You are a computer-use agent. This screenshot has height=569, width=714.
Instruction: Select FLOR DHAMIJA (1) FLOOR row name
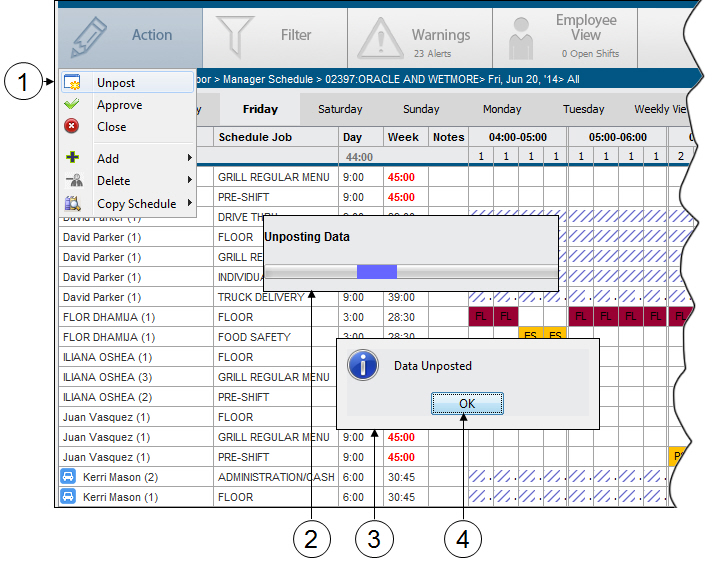(x=109, y=317)
